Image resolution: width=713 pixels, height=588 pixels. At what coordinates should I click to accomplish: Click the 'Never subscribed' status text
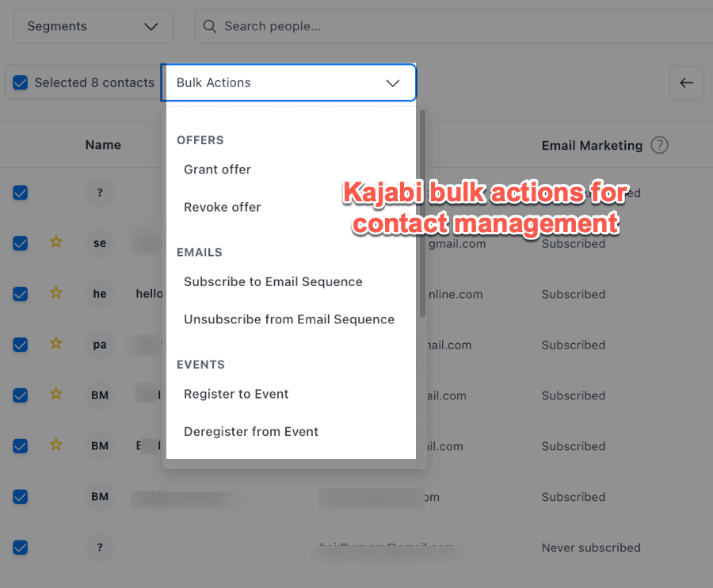coord(591,548)
